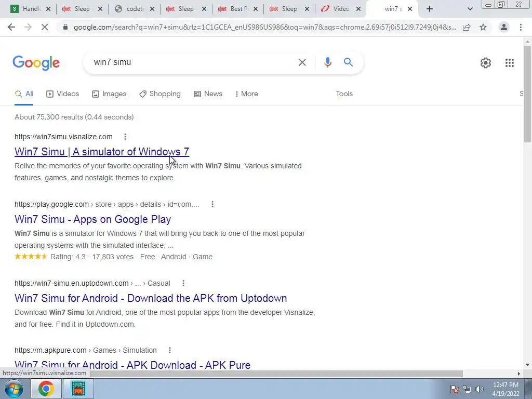Bookmark this page with star icon

click(x=483, y=27)
